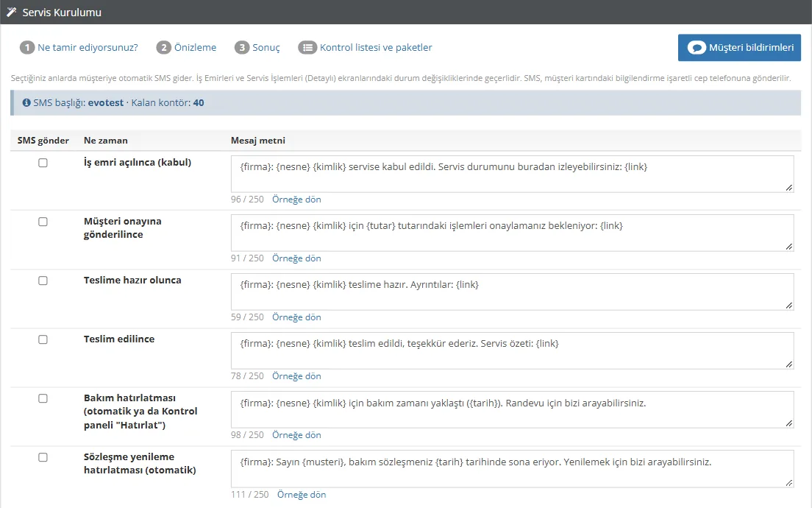Click into the Teslim edilince message textarea
Image resolution: width=812 pixels, height=508 pixels.
tap(512, 351)
